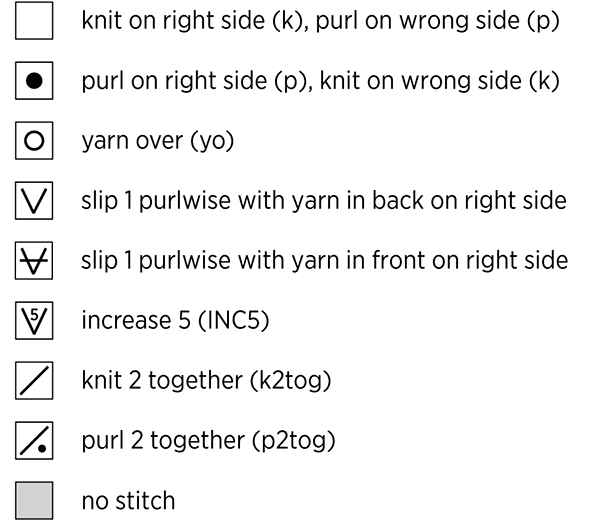Image resolution: width=600 pixels, height=531 pixels.
Task: Select the 'increase 5 (INC5)' label
Action: coord(175,320)
